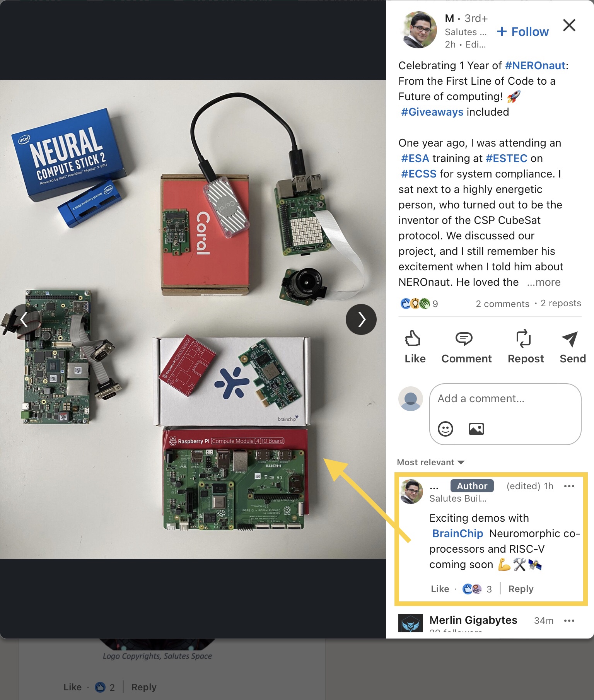This screenshot has width=594, height=700.
Task: Go to next image with right arrow
Action: pyautogui.click(x=361, y=319)
